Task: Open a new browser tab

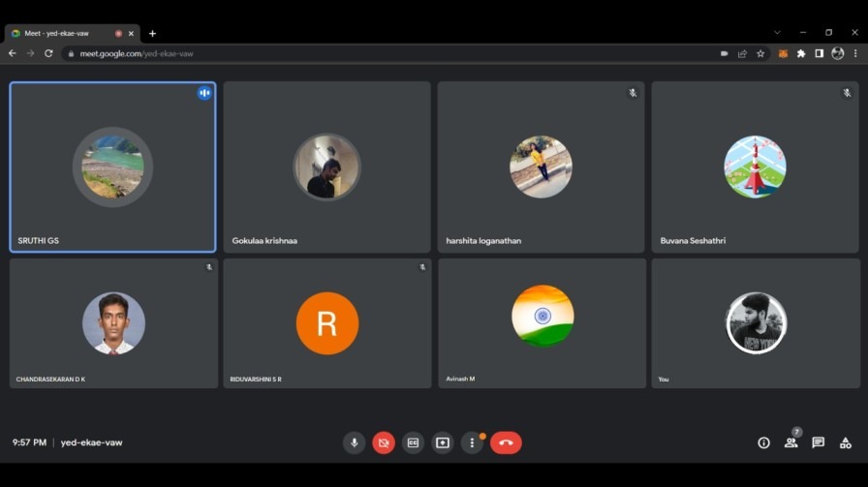Action: click(x=152, y=33)
